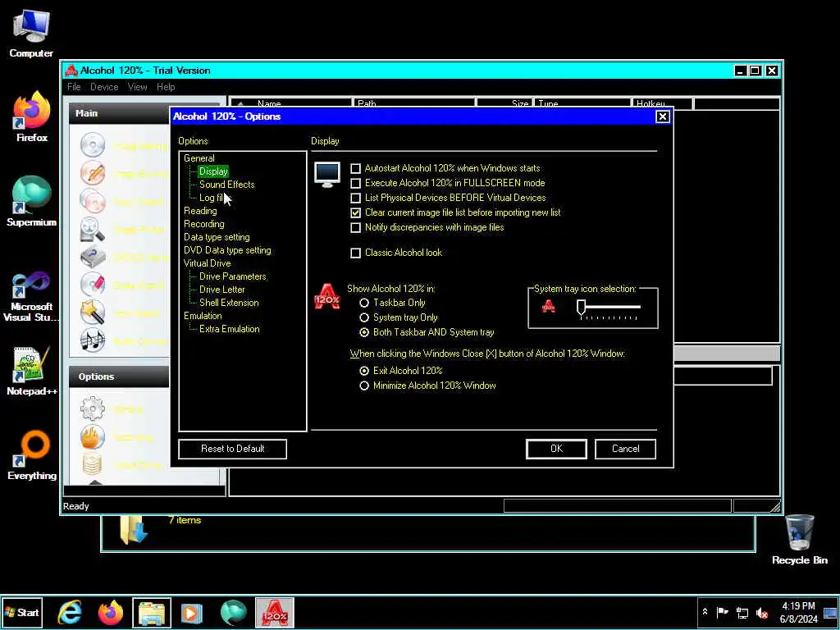Select Drive Parameters tree item
The width and height of the screenshot is (840, 630).
click(232, 276)
